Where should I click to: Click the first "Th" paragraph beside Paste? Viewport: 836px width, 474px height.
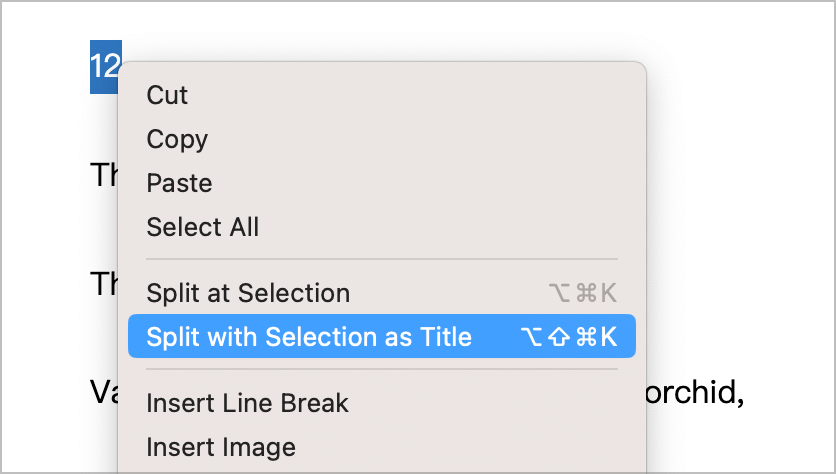pos(104,174)
